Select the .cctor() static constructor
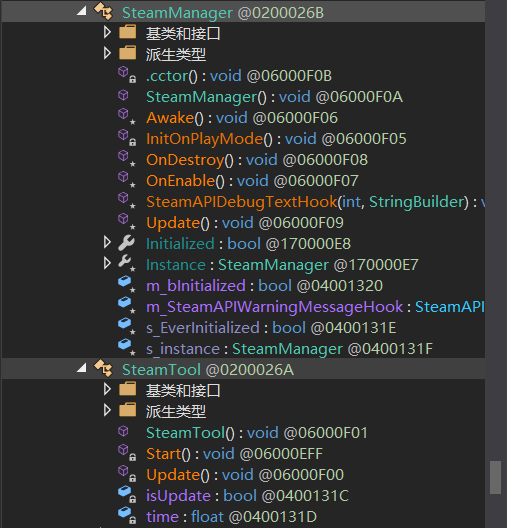 coord(239,76)
